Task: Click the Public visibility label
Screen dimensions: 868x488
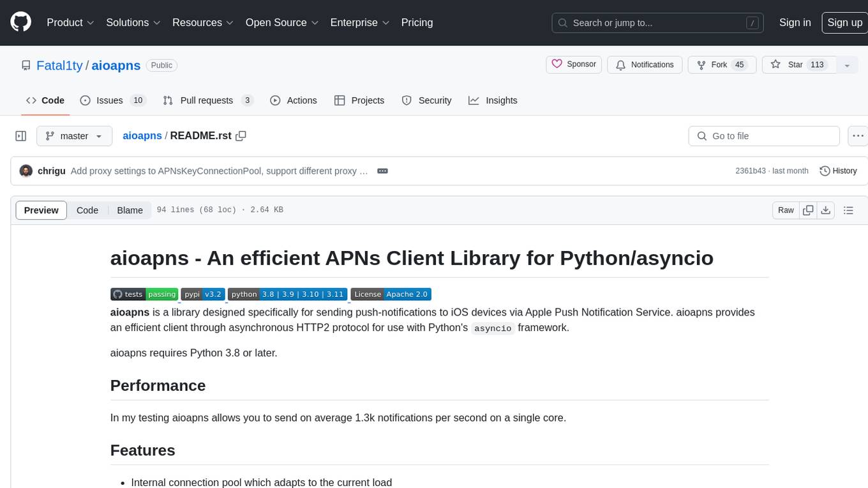Action: click(161, 65)
